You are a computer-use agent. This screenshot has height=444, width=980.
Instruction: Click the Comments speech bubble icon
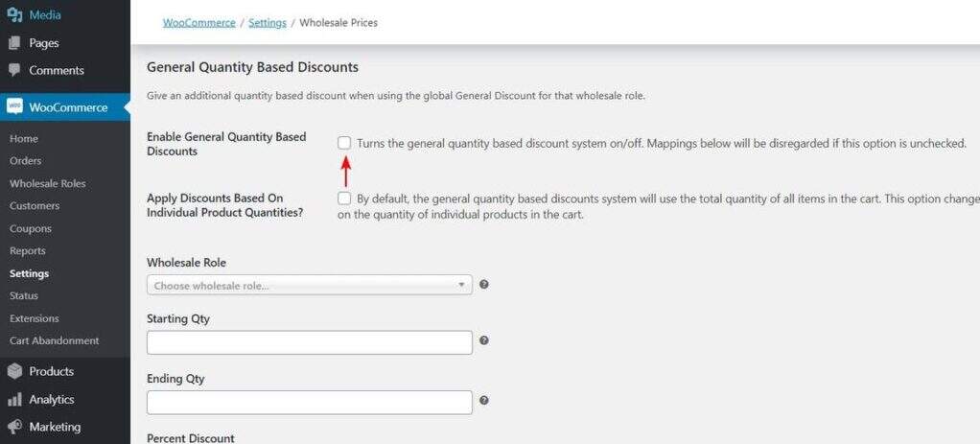(14, 70)
